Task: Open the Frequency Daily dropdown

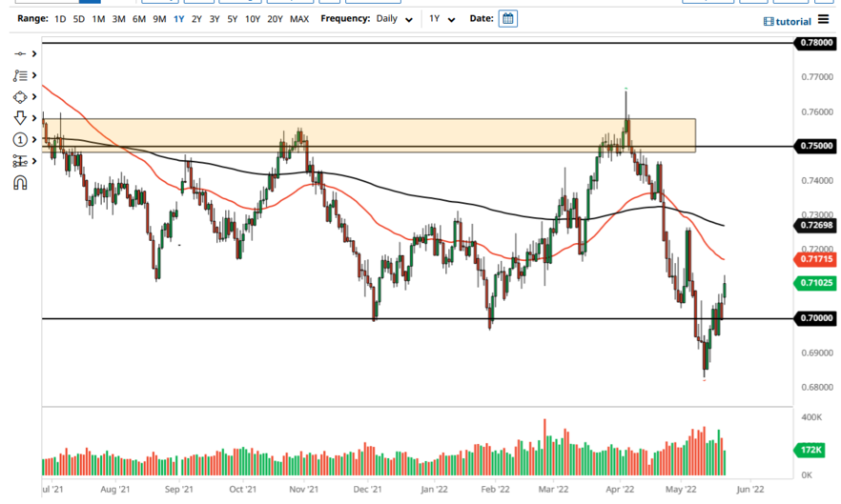Action: 394,19
